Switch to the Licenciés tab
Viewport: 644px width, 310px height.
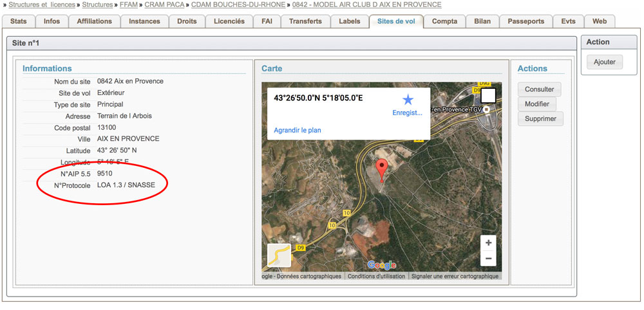coord(229,21)
